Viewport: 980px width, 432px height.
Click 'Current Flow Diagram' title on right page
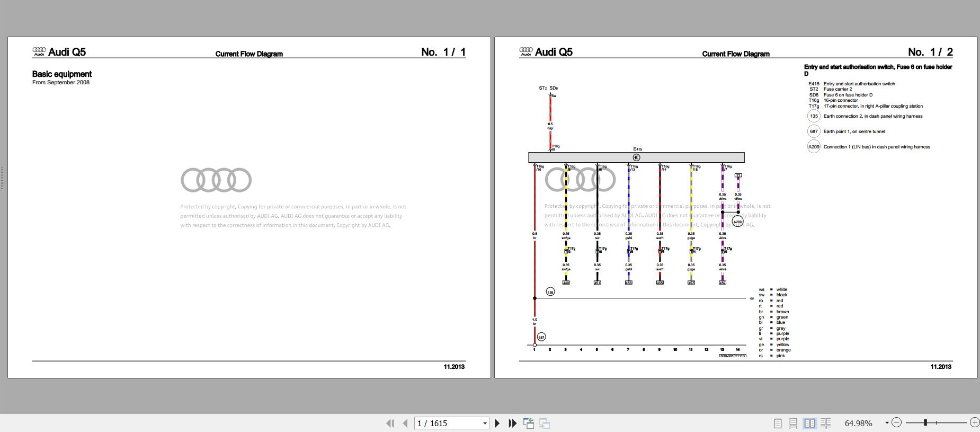coord(736,54)
